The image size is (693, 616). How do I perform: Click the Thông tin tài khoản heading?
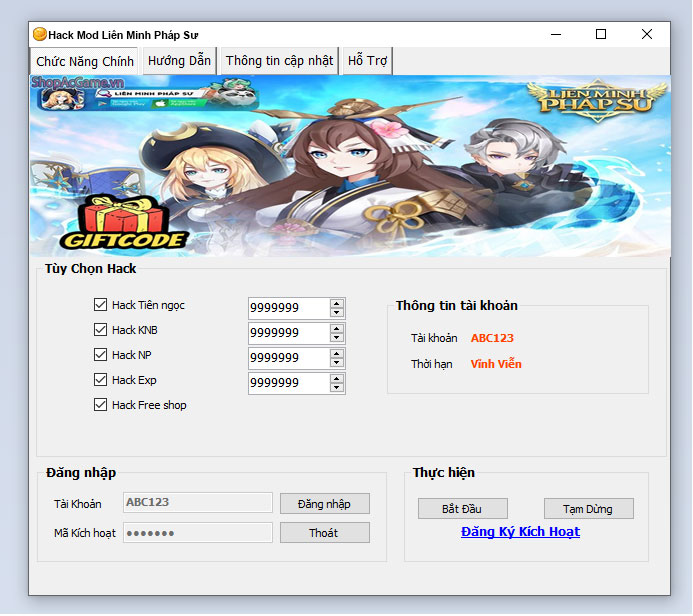457,305
